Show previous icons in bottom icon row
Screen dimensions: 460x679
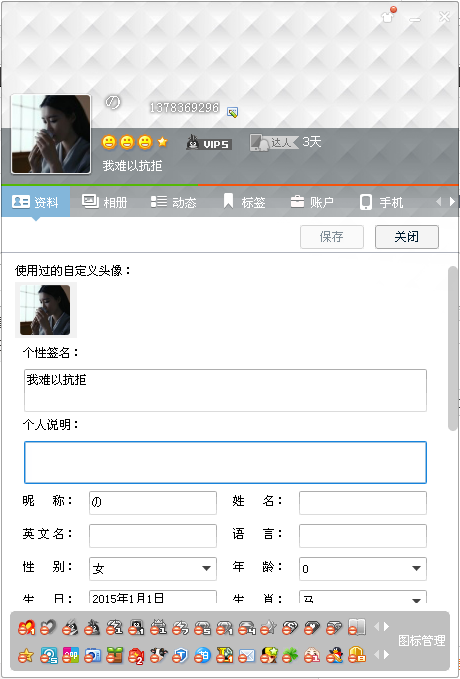376,655
